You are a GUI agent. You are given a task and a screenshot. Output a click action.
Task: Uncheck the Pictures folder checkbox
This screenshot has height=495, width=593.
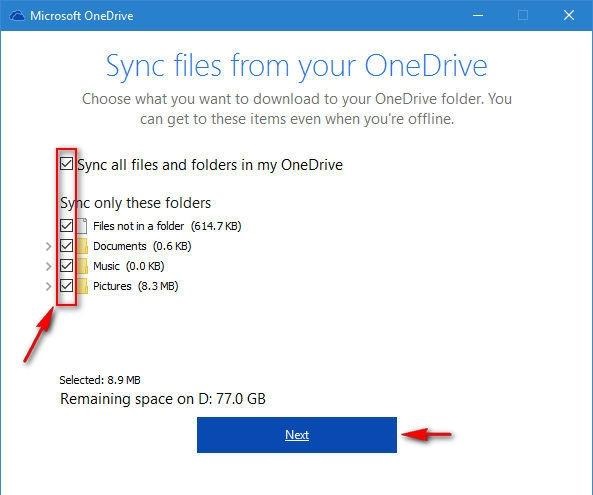click(67, 286)
